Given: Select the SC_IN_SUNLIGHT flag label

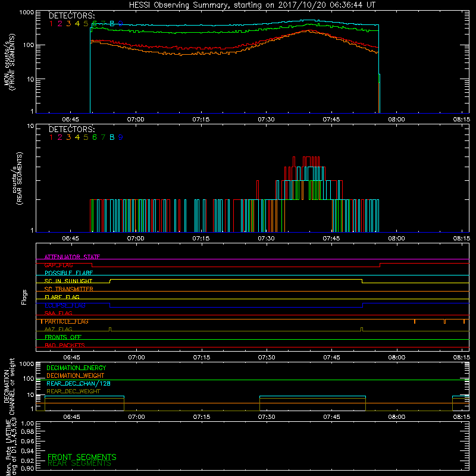Looking at the screenshot, I should tap(68, 281).
